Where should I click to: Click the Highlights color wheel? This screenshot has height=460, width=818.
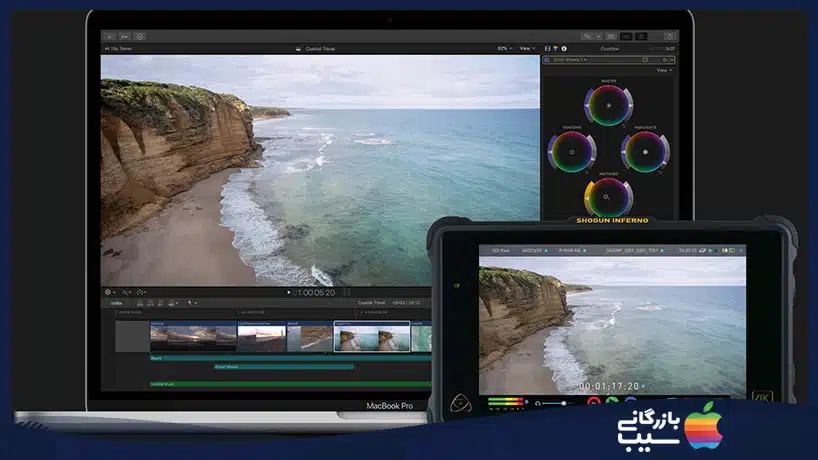point(644,151)
